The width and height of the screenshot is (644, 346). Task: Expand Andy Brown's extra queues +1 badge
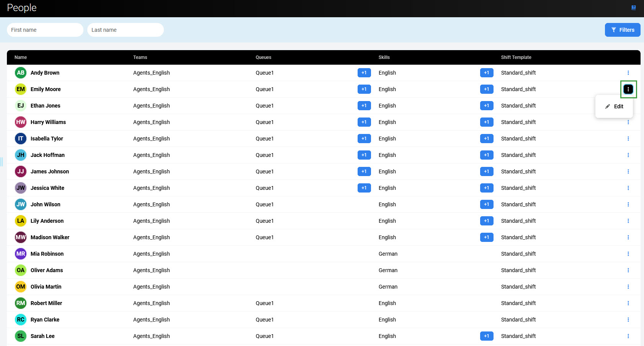point(364,73)
